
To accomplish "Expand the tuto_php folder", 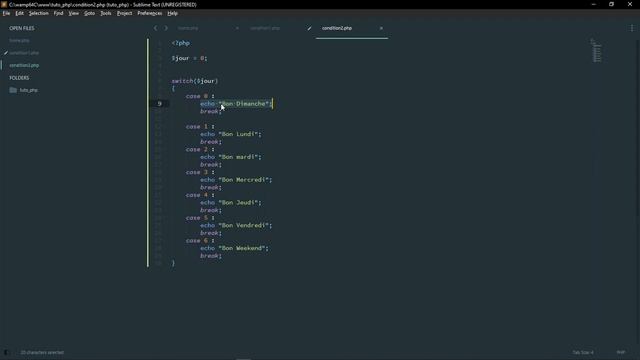I will (29, 90).
